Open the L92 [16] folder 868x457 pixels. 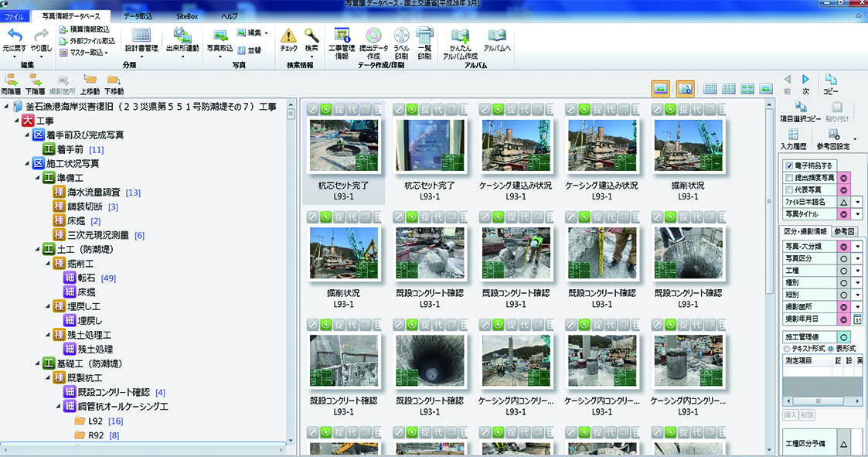point(98,421)
